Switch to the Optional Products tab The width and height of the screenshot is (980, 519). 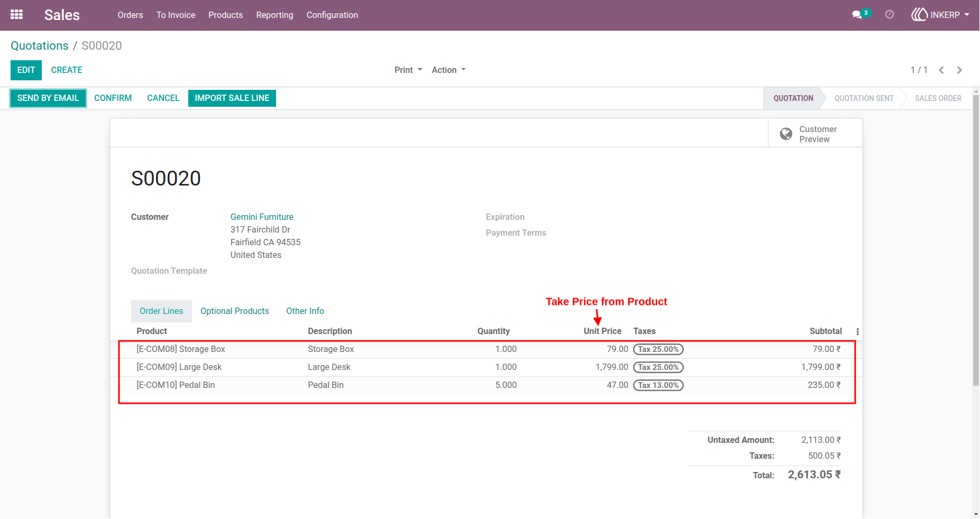click(234, 311)
